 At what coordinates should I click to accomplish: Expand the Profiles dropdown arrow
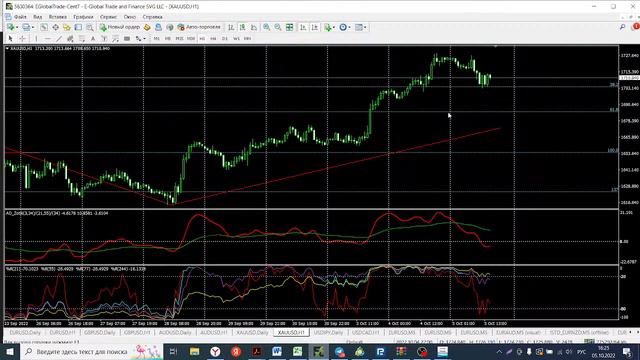click(x=33, y=27)
